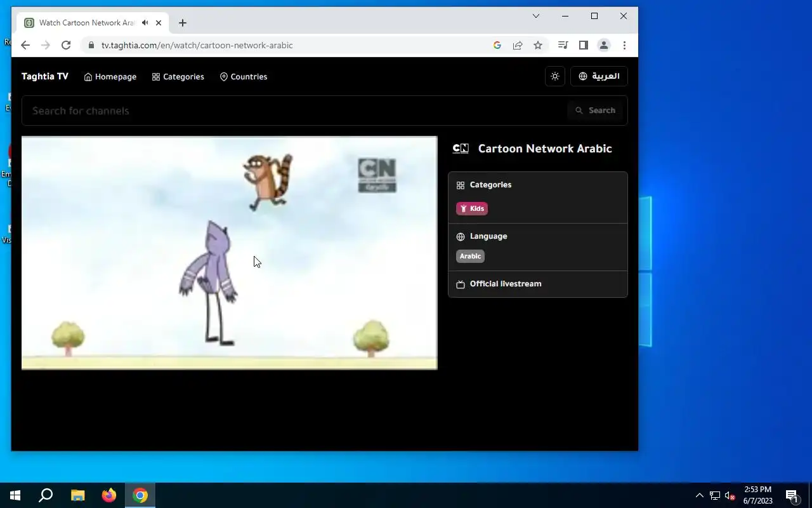Screen dimensions: 812x508
Task: Open a new browser tab
Action: 183,23
